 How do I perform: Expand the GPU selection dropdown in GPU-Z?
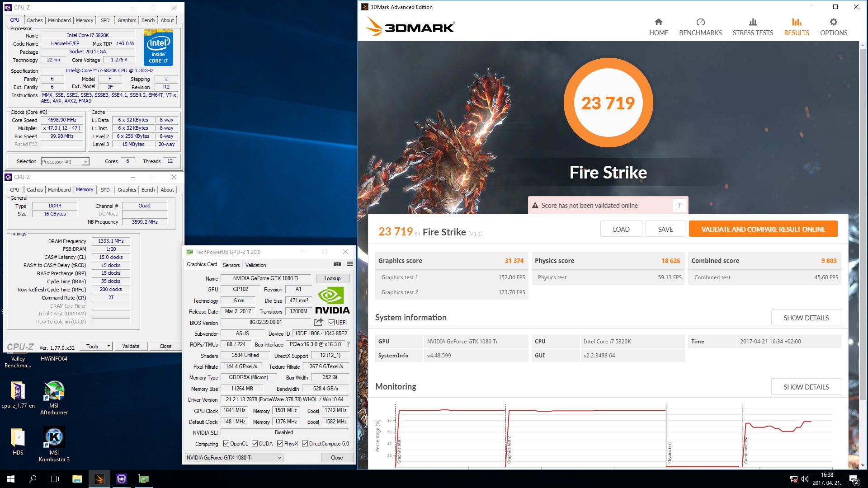pyautogui.click(x=279, y=458)
